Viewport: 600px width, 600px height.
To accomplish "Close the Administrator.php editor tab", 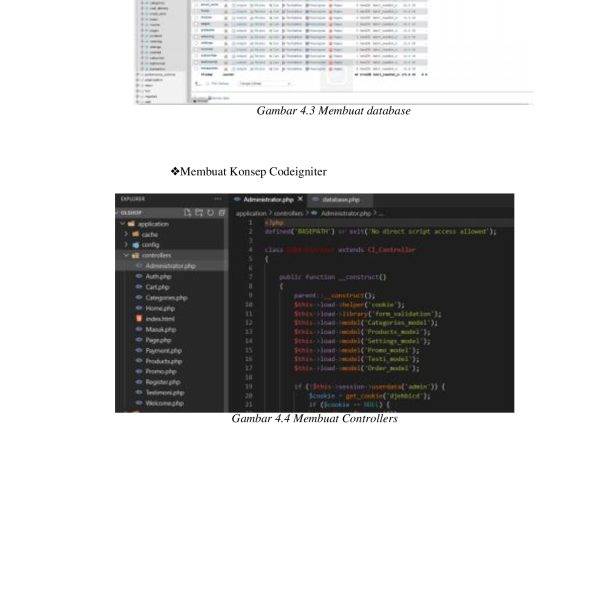I will [x=298, y=199].
